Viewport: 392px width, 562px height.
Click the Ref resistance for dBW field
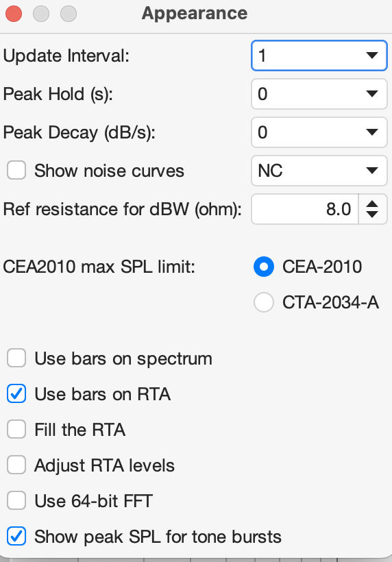(x=304, y=209)
